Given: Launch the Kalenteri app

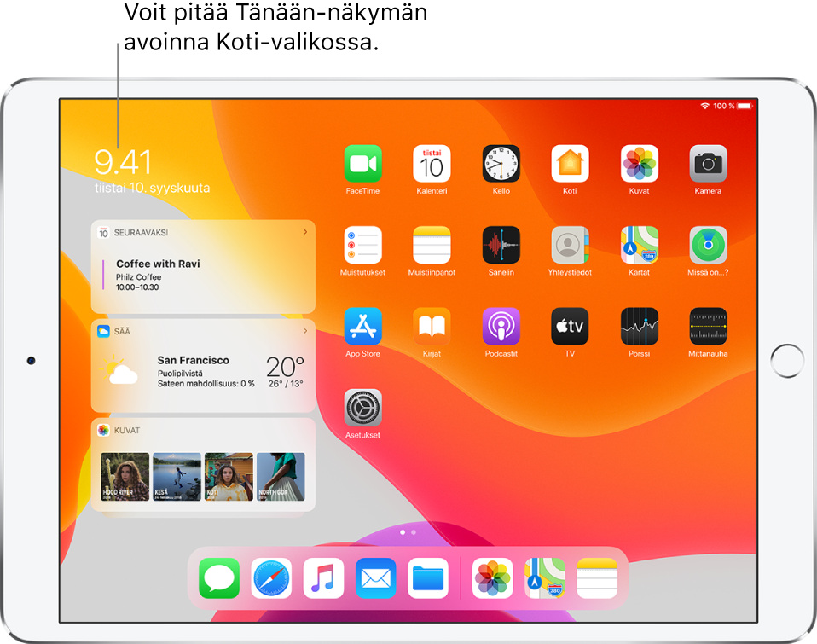Looking at the screenshot, I should [432, 163].
